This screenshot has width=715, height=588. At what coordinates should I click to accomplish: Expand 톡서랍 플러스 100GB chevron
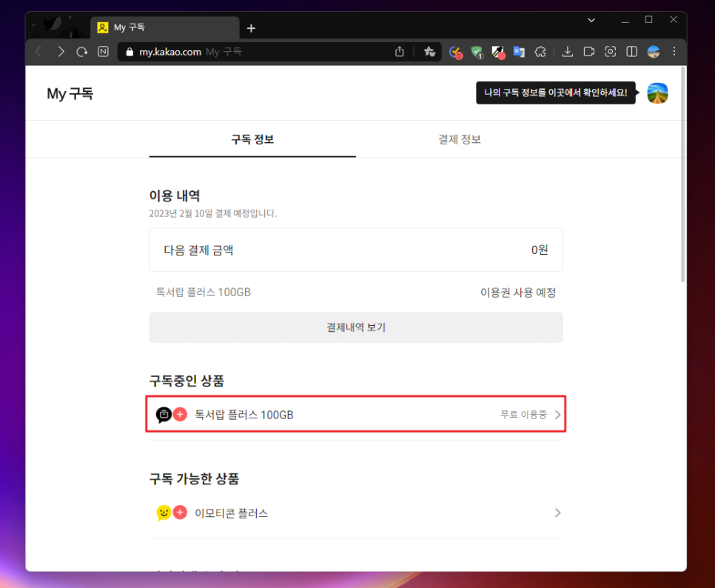coord(557,415)
